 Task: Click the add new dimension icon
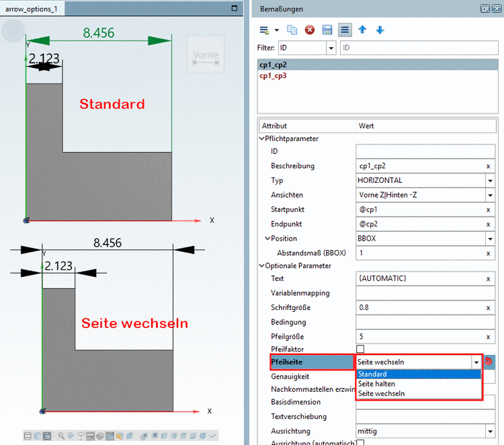[x=264, y=30]
